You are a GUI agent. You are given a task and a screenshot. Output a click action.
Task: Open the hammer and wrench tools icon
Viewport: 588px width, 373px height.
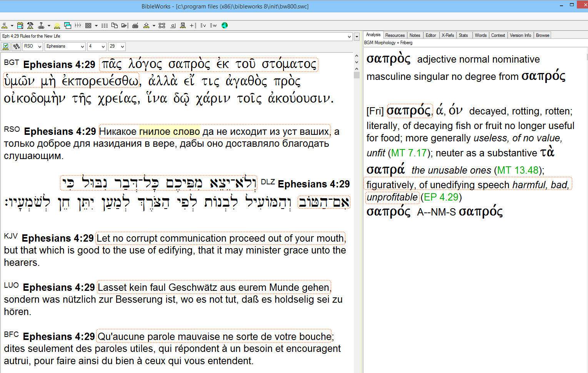(x=30, y=25)
